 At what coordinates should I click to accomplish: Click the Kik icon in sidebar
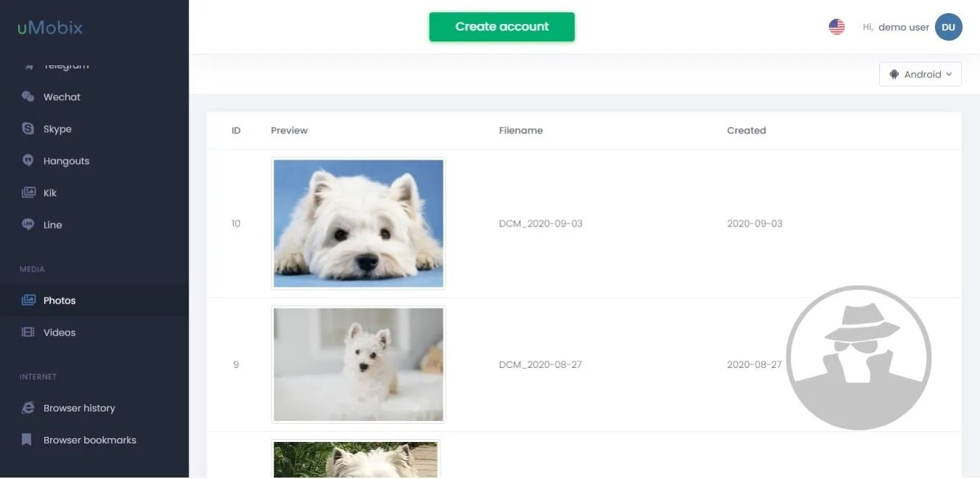pos(28,192)
